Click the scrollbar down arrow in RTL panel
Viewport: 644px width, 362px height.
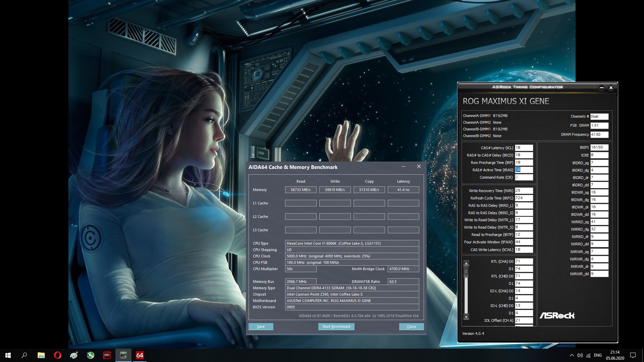point(466,317)
